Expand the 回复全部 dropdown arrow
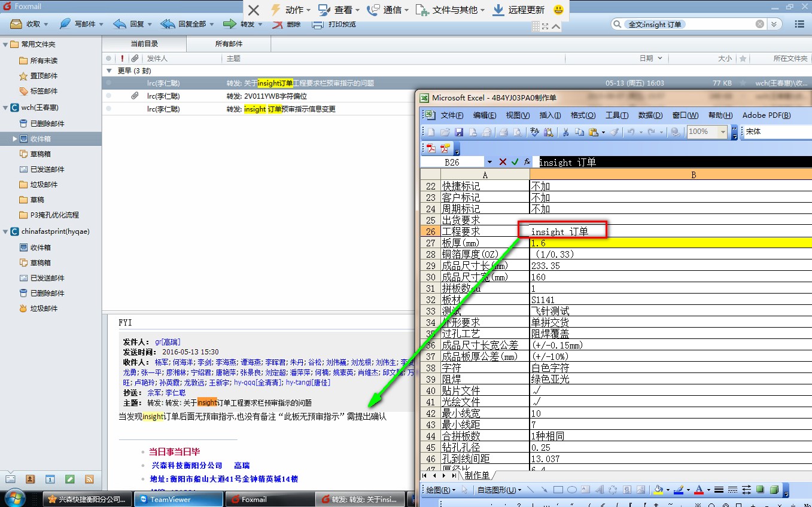This screenshot has height=507, width=812. [x=211, y=25]
